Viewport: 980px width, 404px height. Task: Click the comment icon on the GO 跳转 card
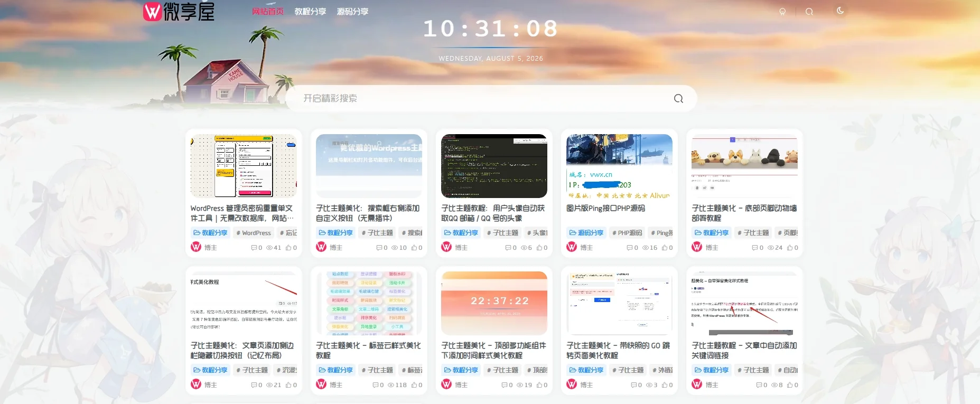tap(633, 385)
